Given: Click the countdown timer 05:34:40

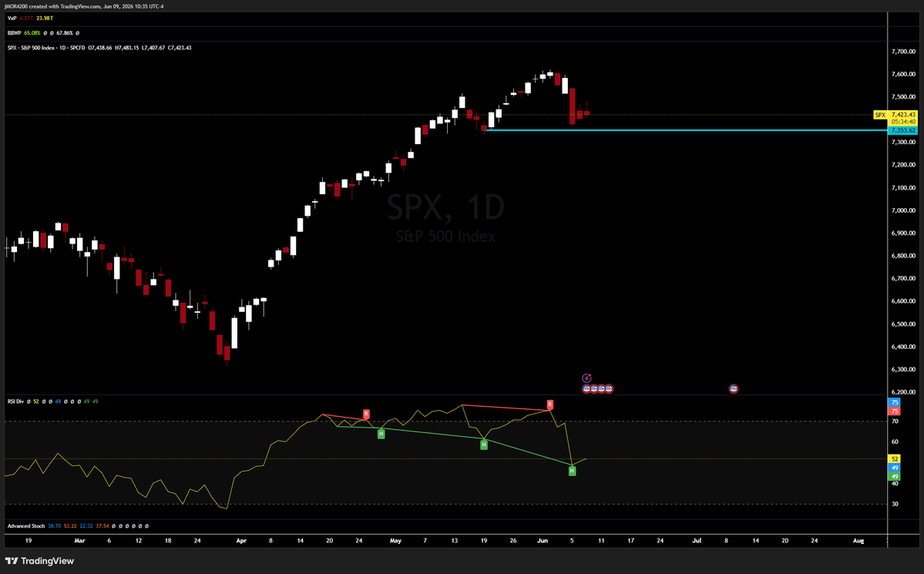Looking at the screenshot, I should (x=903, y=122).
